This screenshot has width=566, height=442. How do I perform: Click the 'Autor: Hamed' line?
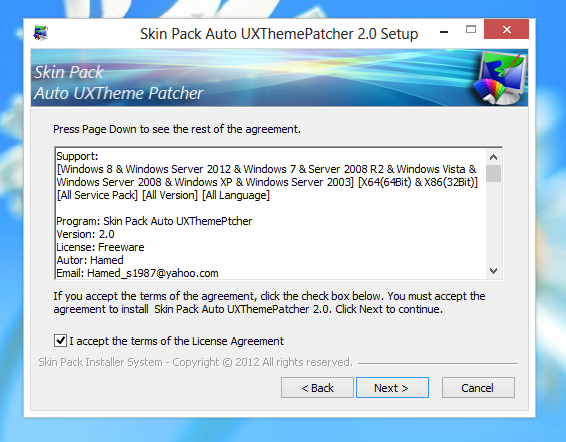[x=90, y=260]
